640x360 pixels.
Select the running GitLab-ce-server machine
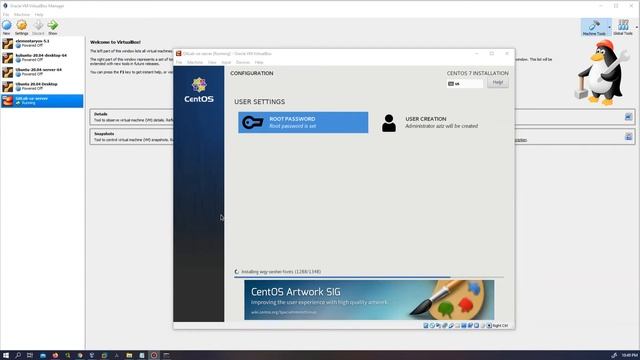[x=42, y=101]
